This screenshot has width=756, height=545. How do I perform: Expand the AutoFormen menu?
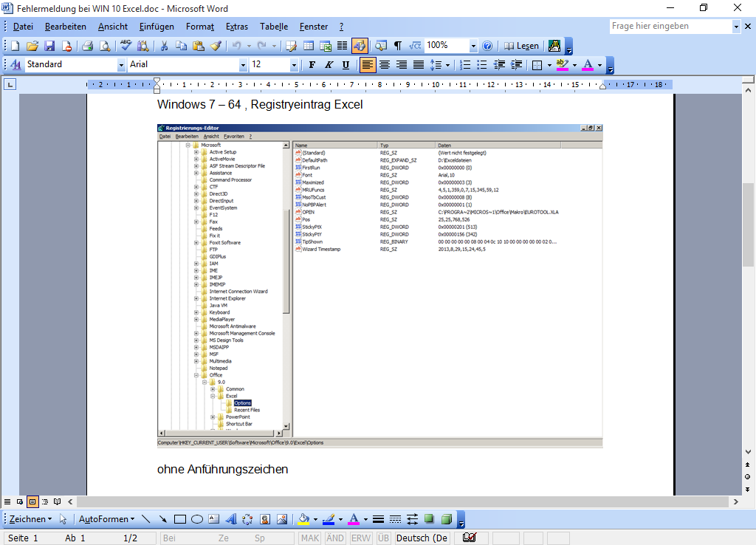(106, 519)
